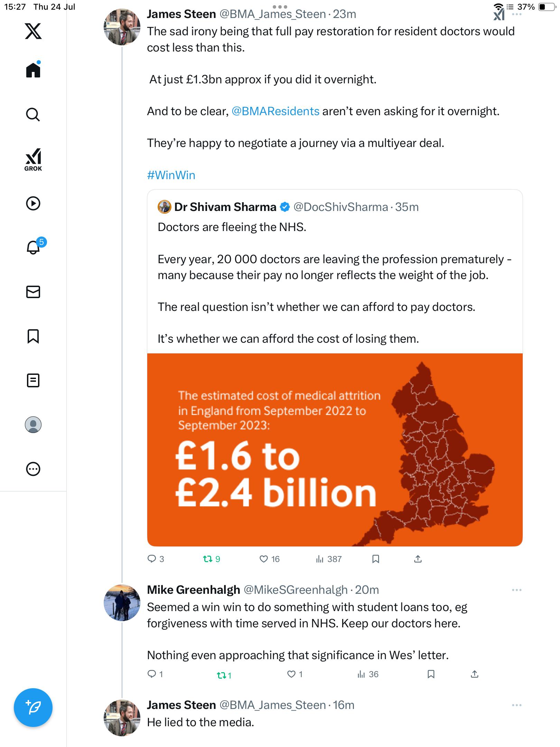Open the medical attrition cost image

tap(335, 450)
